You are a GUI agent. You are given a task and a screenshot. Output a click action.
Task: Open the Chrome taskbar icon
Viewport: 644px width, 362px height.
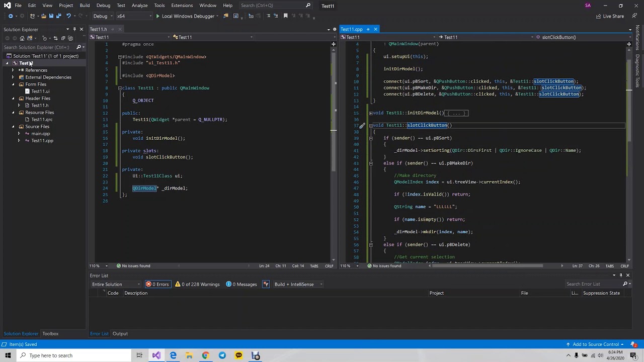205,355
